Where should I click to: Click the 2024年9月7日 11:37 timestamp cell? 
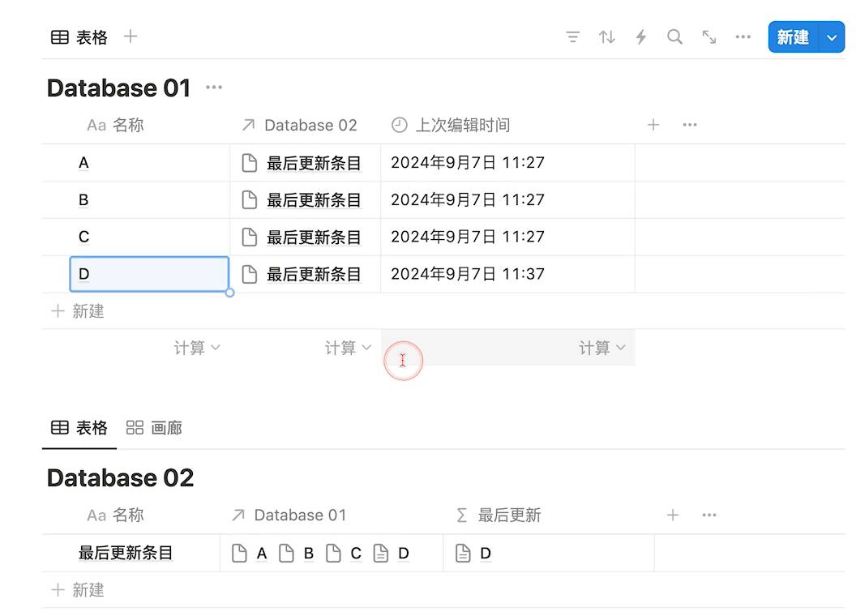(507, 274)
